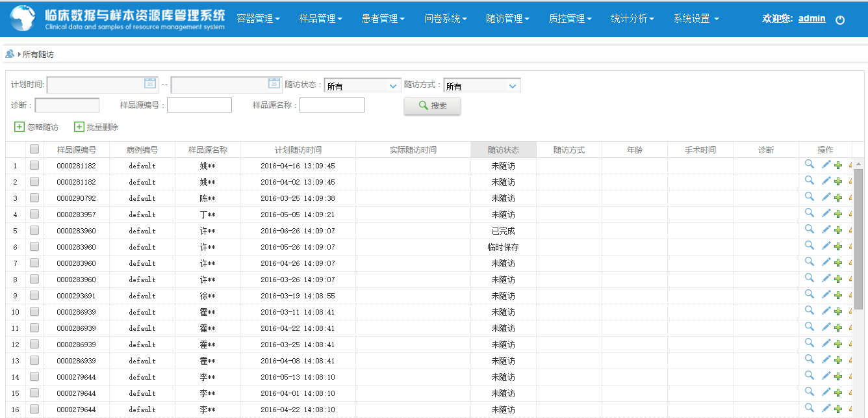
Task: Open the 容器管理 menu
Action: point(258,19)
